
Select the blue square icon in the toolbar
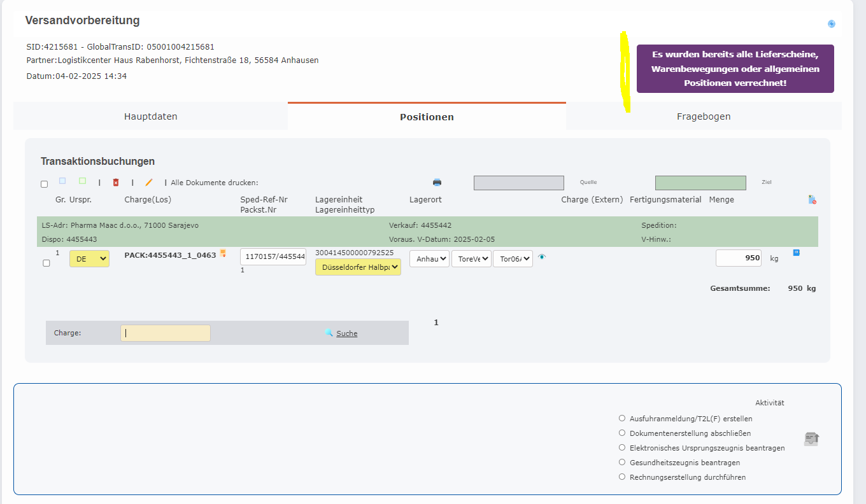[62, 181]
